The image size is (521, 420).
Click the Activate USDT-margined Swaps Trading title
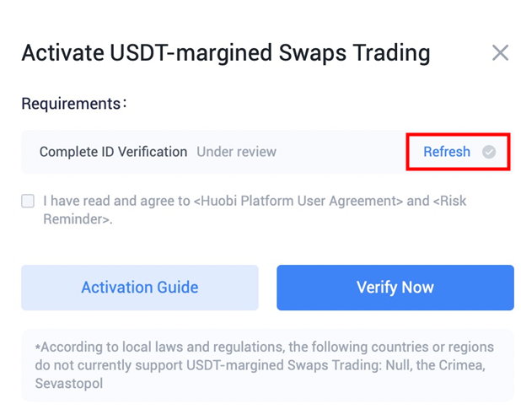click(226, 53)
